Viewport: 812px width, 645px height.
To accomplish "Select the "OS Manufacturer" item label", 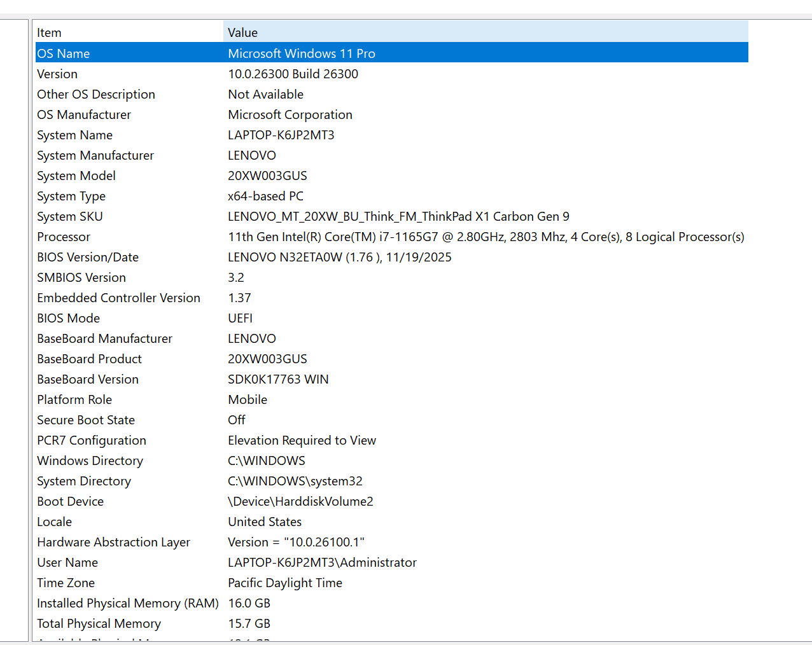I will 84,114.
